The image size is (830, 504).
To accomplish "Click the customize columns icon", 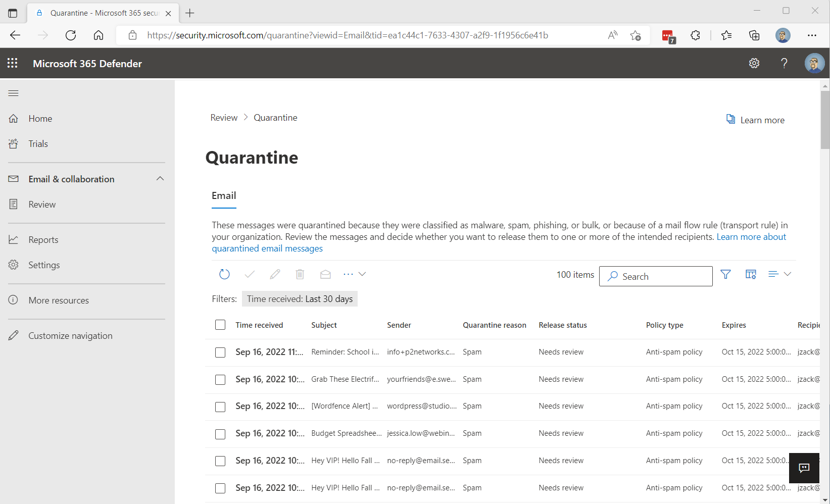I will [751, 274].
